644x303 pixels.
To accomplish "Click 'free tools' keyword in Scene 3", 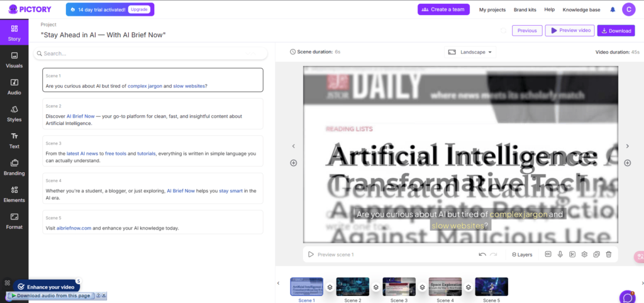I will click(116, 153).
